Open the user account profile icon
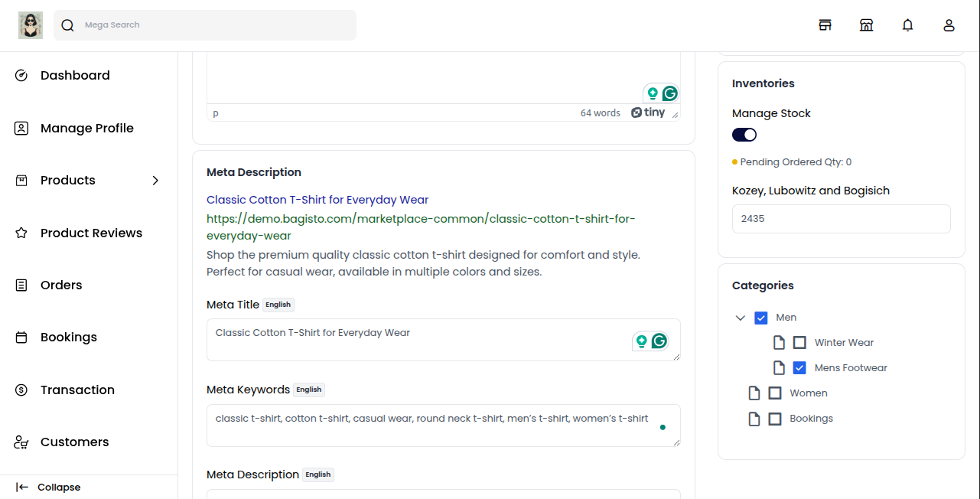980x499 pixels. point(949,25)
